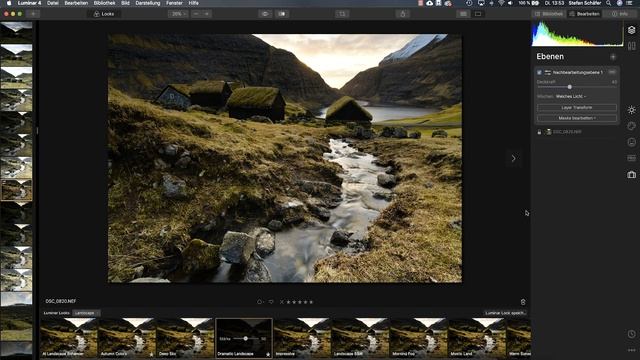
Task: Switch to the Info tab
Action: (620, 14)
